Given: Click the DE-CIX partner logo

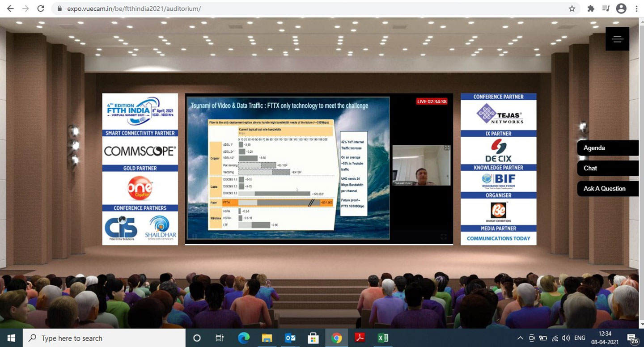Looking at the screenshot, I should (x=498, y=150).
